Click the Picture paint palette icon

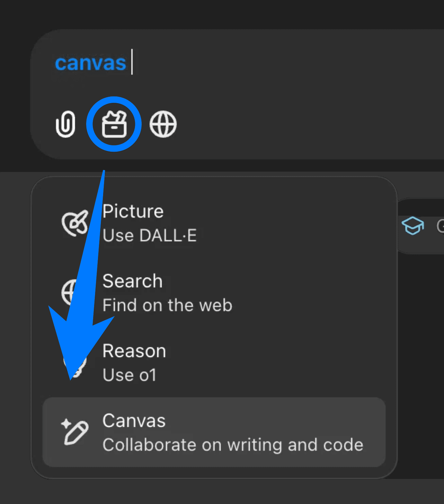[x=74, y=223]
